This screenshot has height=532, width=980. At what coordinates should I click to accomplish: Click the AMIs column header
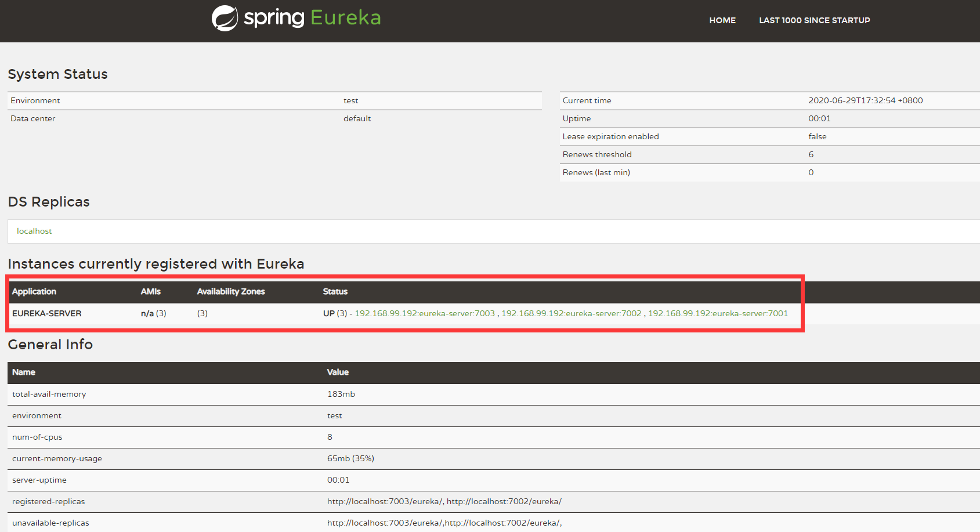(x=151, y=291)
